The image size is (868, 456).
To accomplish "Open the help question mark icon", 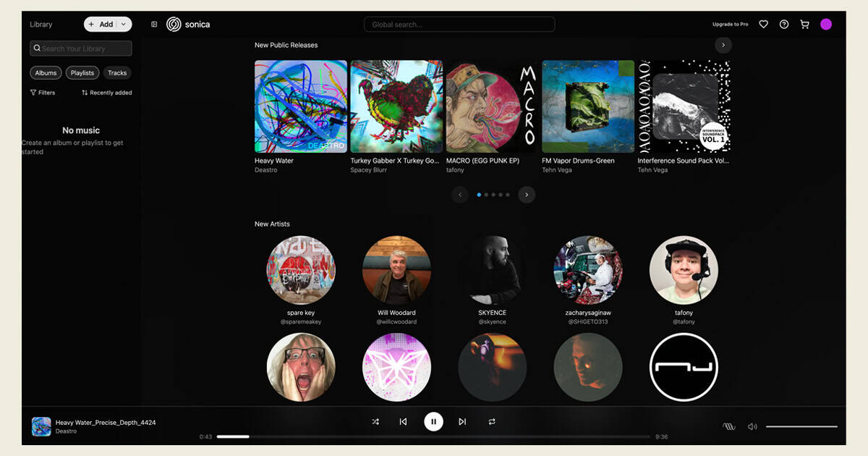I will pos(784,25).
